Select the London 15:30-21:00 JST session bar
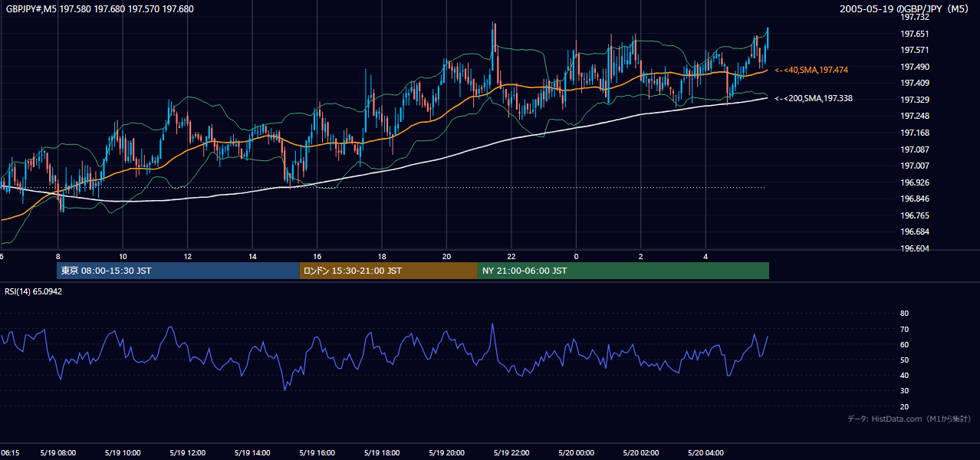This screenshot has height=460, width=980. [x=389, y=271]
